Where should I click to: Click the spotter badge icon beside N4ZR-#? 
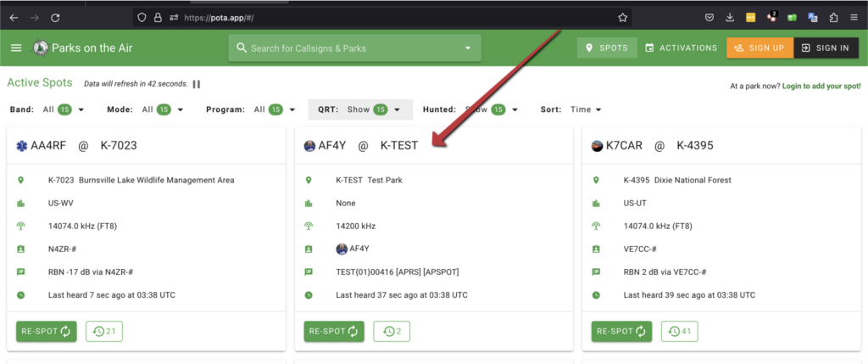click(x=21, y=249)
